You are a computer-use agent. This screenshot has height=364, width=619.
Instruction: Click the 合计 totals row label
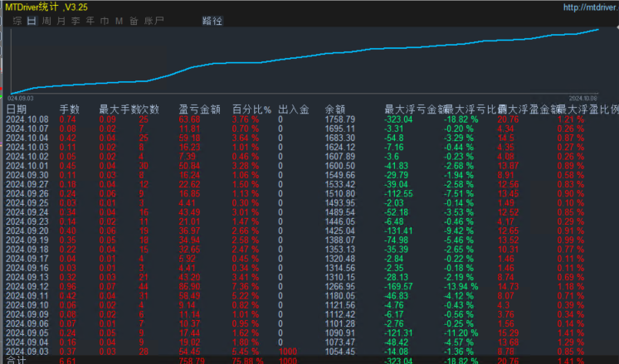[17, 360]
